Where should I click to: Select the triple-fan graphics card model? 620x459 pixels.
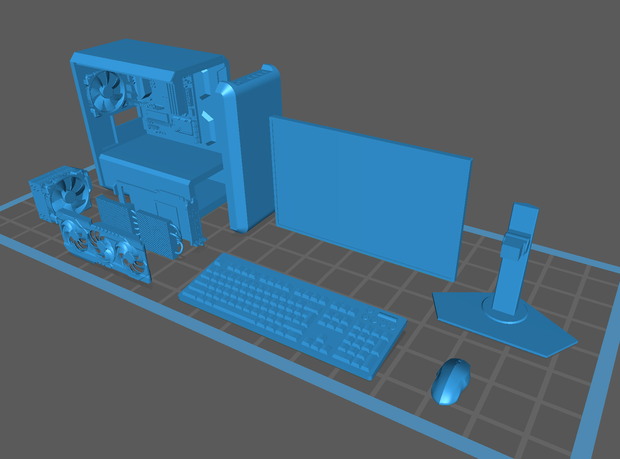104,246
